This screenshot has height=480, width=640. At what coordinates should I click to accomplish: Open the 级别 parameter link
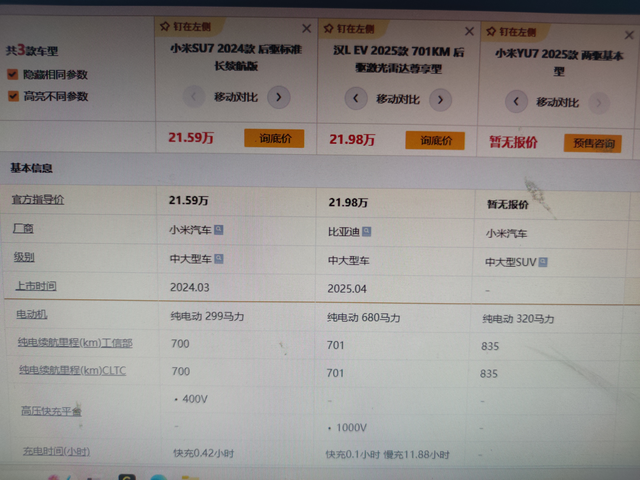pyautogui.click(x=24, y=257)
